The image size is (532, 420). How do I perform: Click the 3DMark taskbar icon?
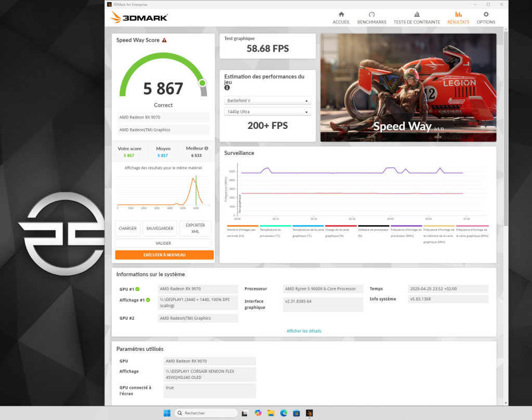pos(309,413)
